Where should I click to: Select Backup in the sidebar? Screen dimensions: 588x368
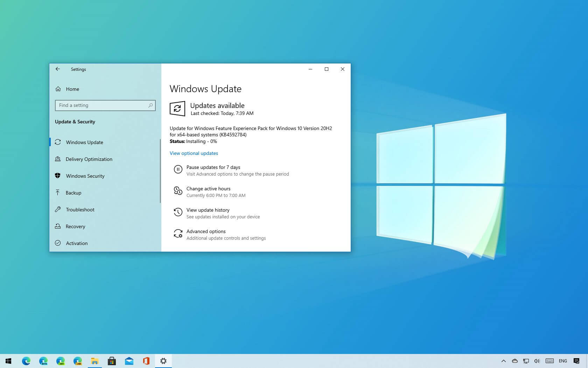click(105, 193)
